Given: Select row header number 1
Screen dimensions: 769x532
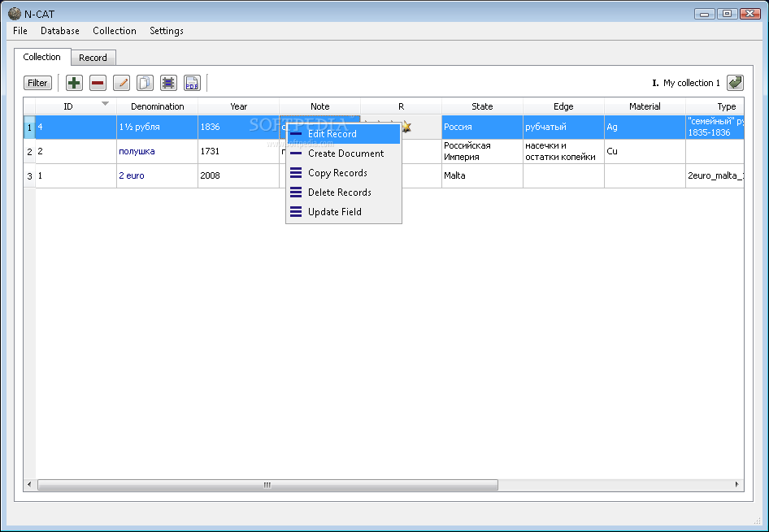Looking at the screenshot, I should (x=29, y=128).
